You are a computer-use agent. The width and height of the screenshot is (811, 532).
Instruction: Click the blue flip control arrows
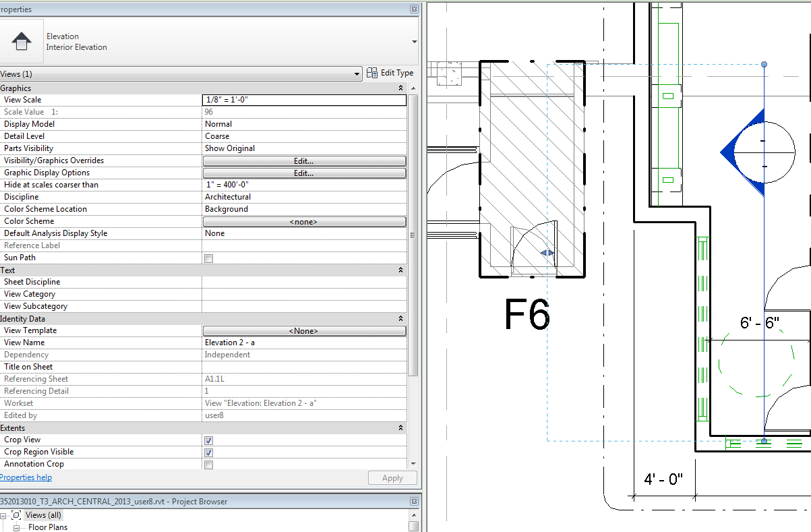tap(547, 254)
